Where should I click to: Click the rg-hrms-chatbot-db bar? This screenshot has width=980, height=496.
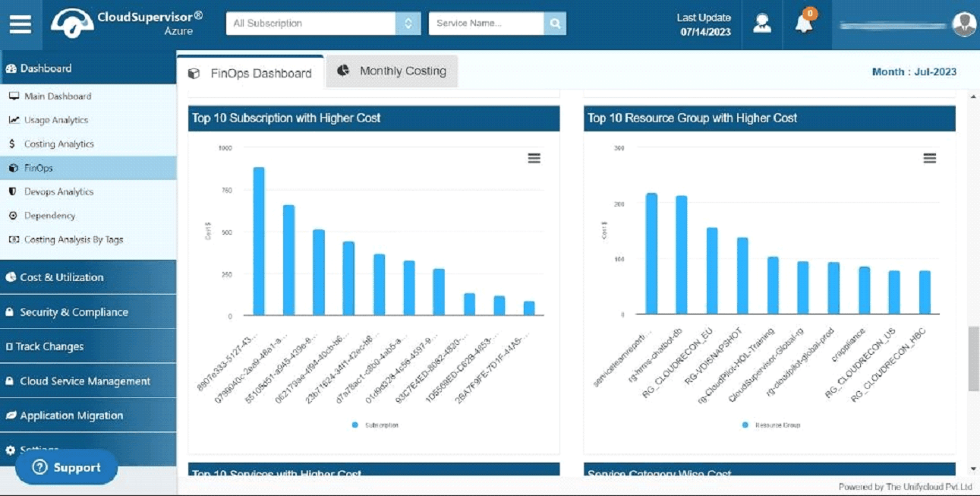682,255
